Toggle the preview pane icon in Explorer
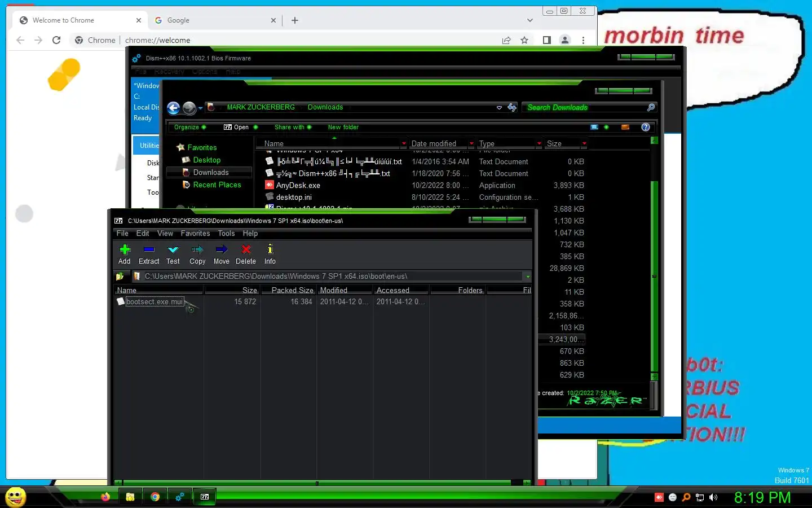This screenshot has width=812, height=508. point(625,127)
